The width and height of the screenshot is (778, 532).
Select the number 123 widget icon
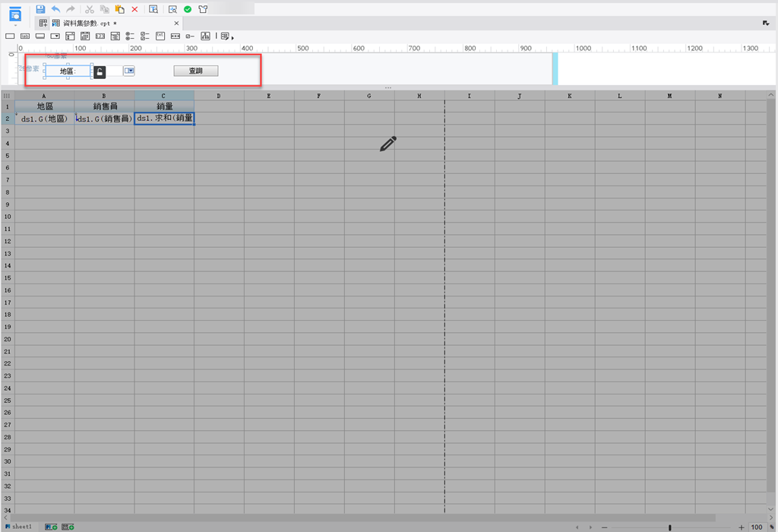100,36
